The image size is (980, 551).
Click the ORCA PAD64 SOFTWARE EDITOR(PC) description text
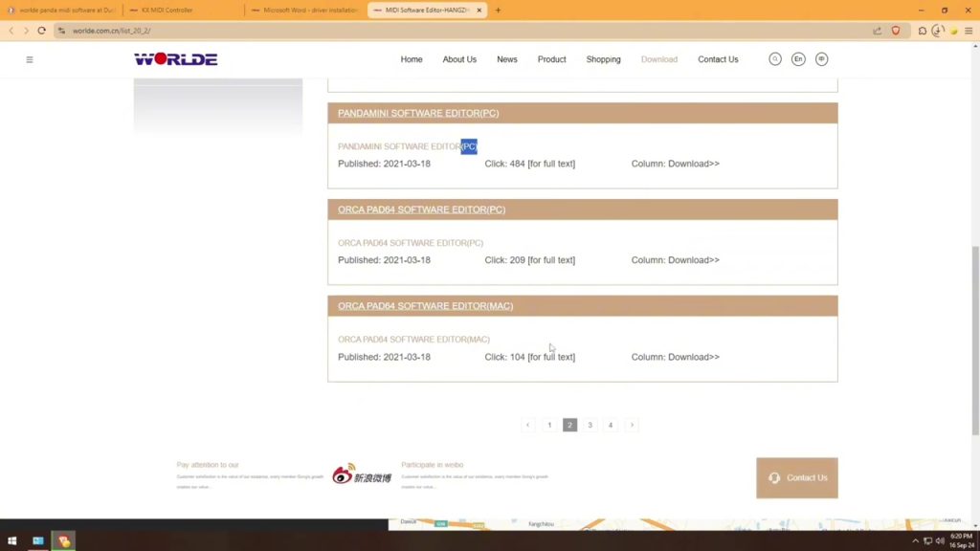411,243
